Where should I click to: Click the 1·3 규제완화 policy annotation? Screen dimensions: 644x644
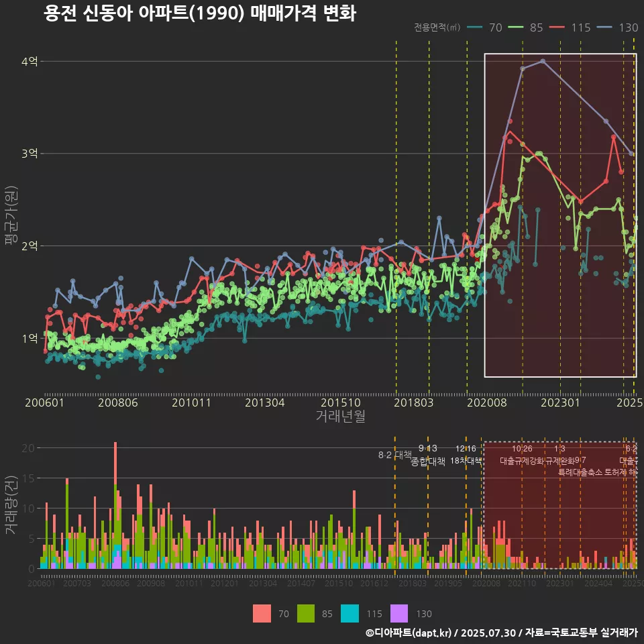(x=559, y=455)
